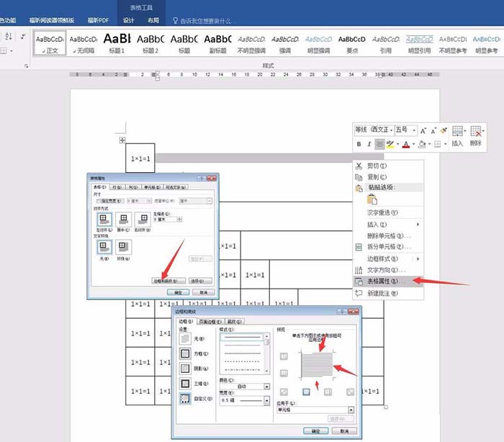504x442 pixels.
Task: Confirm borders dialog with 确定 button
Action: pos(315,430)
